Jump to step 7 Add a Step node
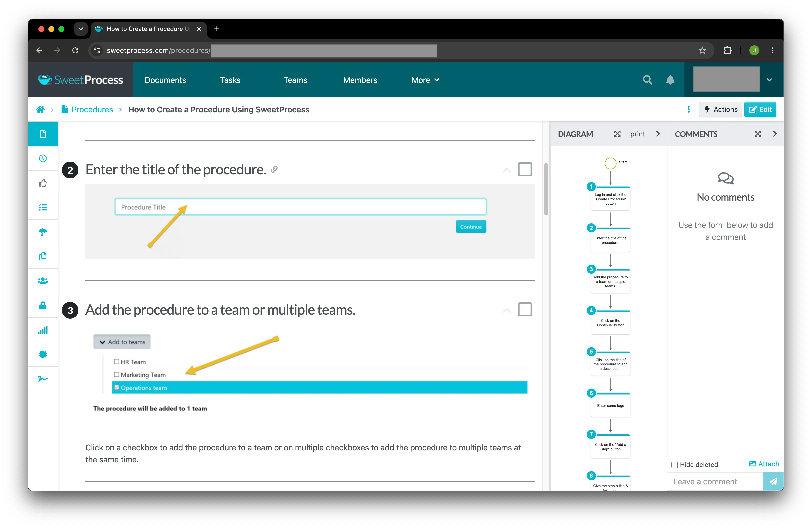The image size is (812, 528). pyautogui.click(x=610, y=446)
